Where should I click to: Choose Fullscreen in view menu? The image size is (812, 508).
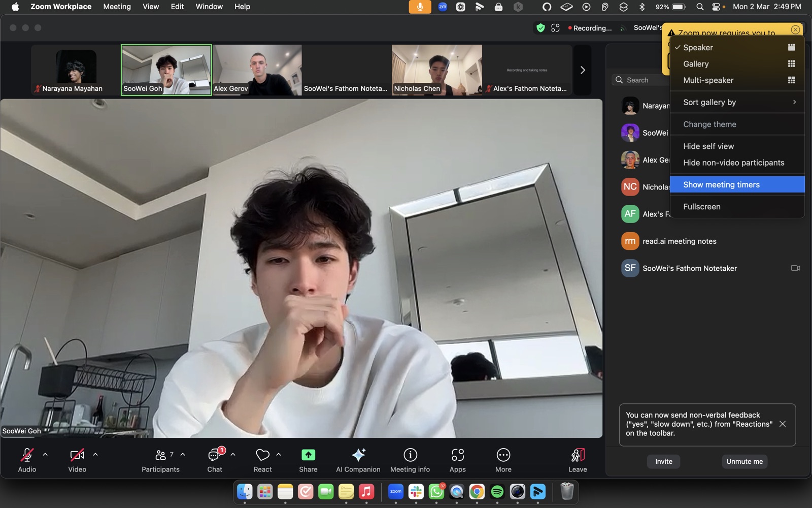737,207
